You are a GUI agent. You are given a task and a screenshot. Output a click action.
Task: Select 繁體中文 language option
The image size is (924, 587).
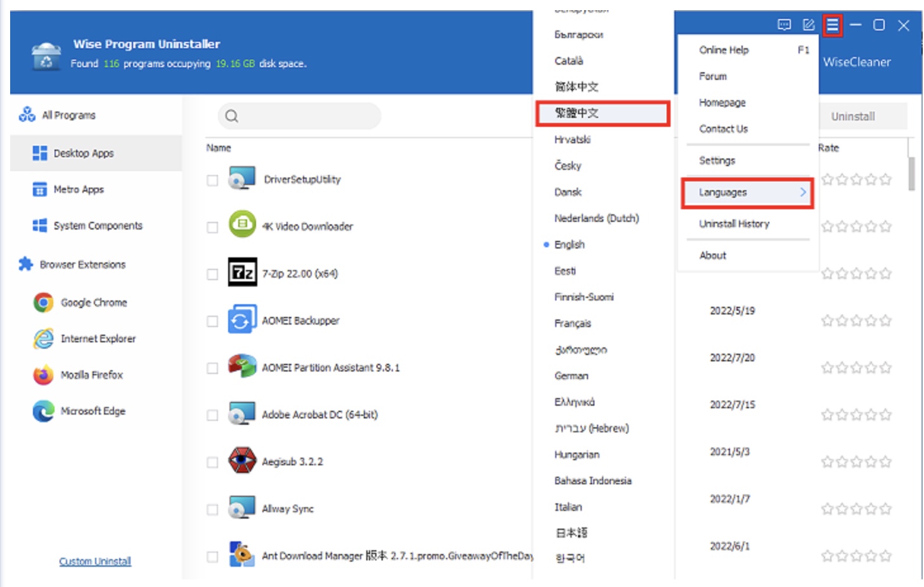(603, 113)
